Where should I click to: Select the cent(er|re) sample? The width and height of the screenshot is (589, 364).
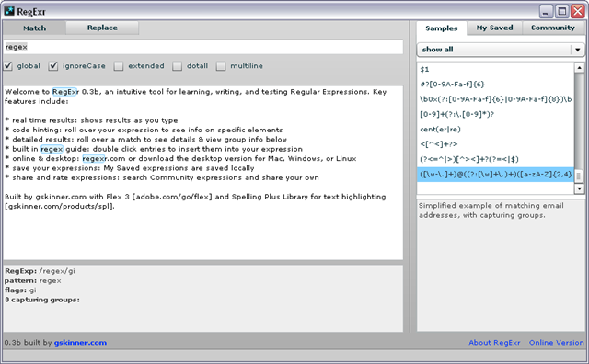click(x=495, y=129)
